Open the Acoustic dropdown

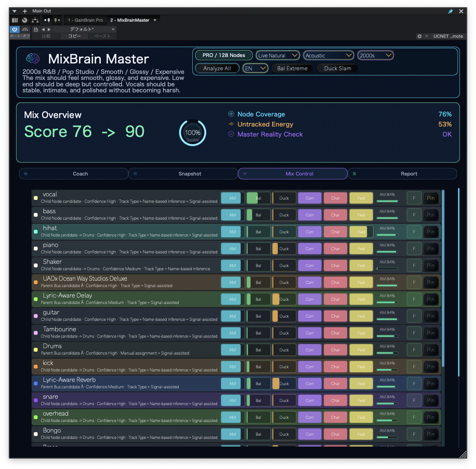(328, 55)
